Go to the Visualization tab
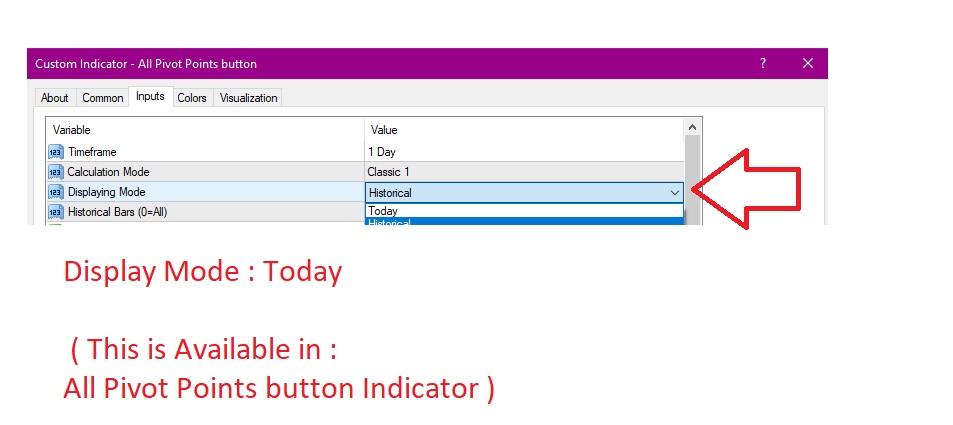The height and width of the screenshot is (425, 953). [x=249, y=97]
